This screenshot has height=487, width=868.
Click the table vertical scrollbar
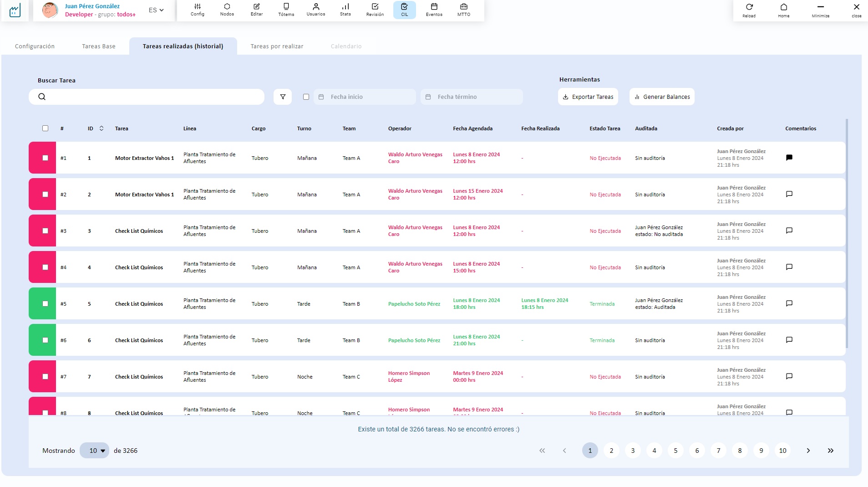tap(847, 233)
